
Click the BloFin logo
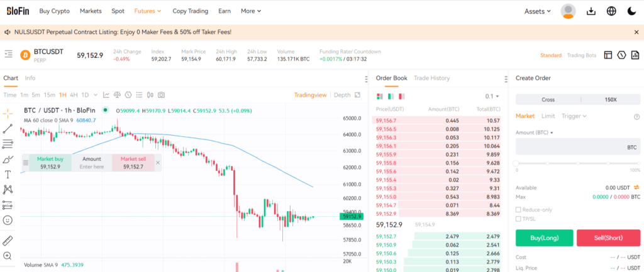pyautogui.click(x=18, y=11)
